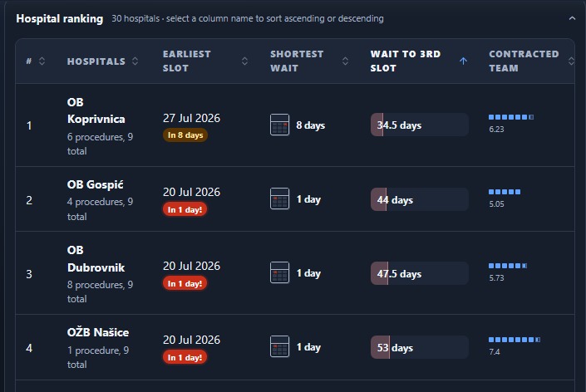Image resolution: width=586 pixels, height=392 pixels.
Task: Click the 34.5 days wait bar
Action: click(x=419, y=125)
